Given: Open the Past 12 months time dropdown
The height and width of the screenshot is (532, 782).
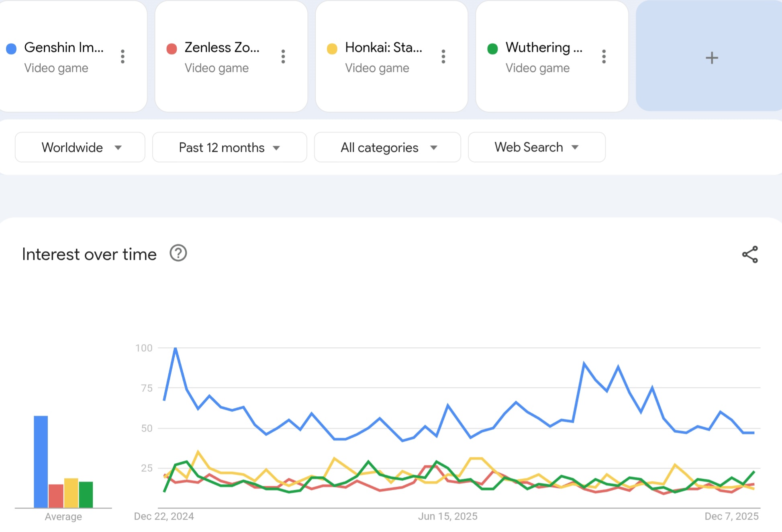Looking at the screenshot, I should click(x=229, y=147).
